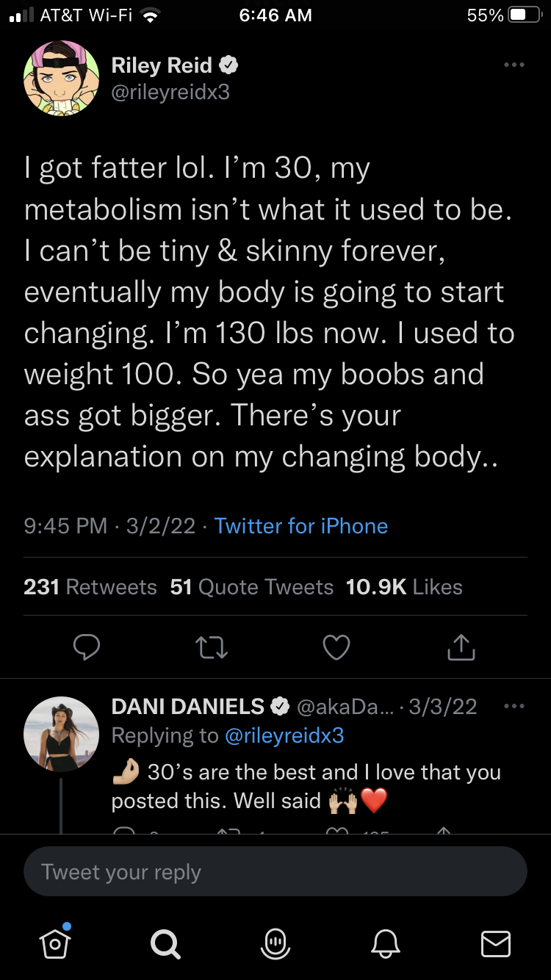Share the tweet via the share icon
Image resolution: width=551 pixels, height=980 pixels.
(461, 647)
